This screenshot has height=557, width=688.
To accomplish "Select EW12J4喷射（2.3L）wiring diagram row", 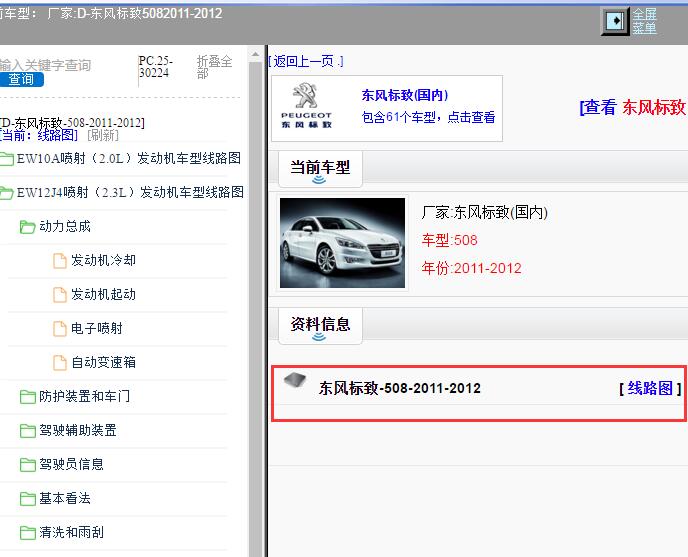I will click(x=130, y=192).
